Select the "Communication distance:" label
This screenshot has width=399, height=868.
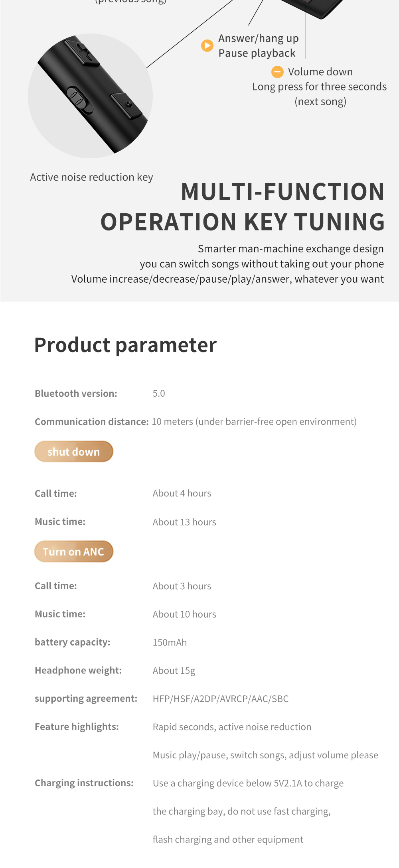tap(91, 422)
